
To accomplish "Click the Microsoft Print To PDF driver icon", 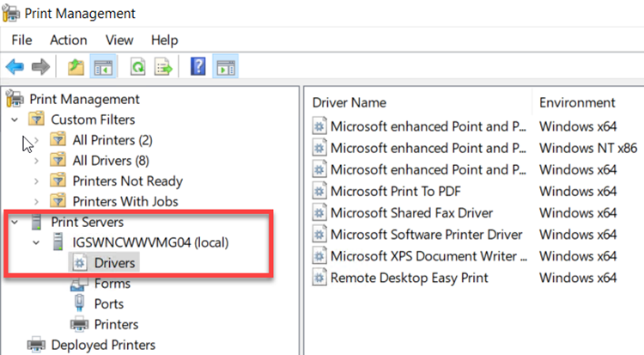I will (x=319, y=191).
